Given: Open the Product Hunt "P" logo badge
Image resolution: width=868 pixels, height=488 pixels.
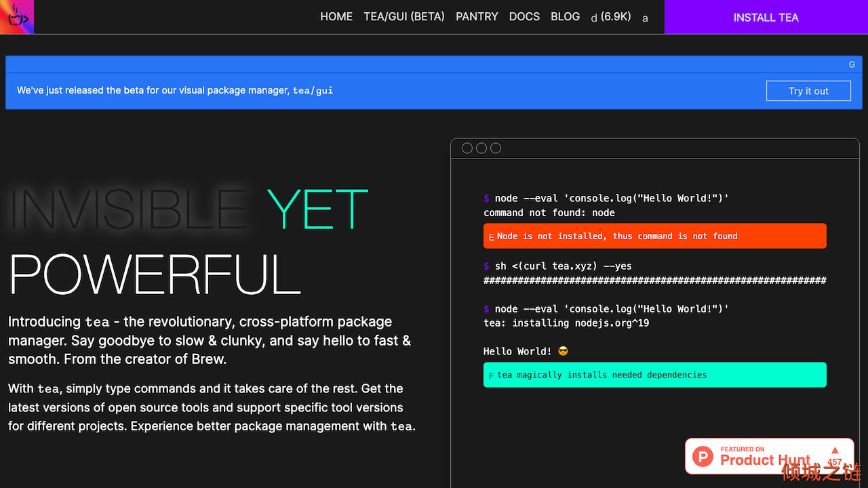Looking at the screenshot, I should point(703,457).
